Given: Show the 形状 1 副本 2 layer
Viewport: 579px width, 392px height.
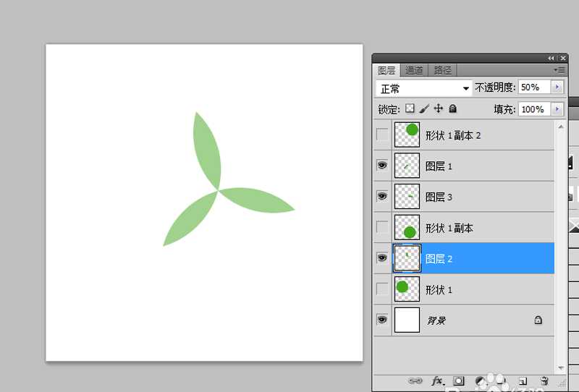Looking at the screenshot, I should click(x=382, y=135).
